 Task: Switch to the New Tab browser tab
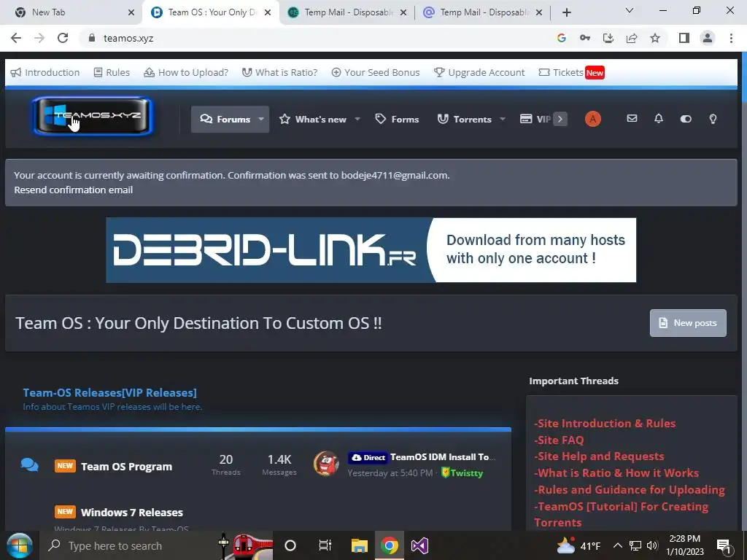pos(71,12)
